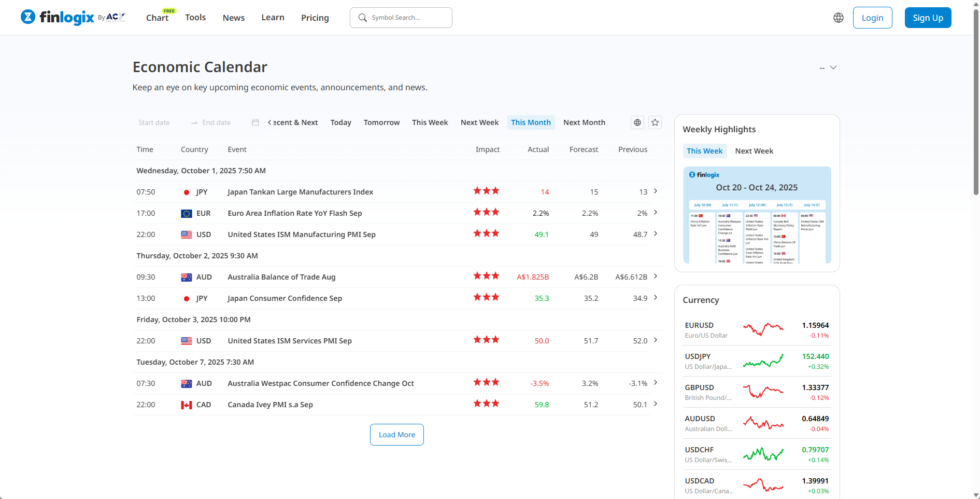Screen dimensions: 980x499
Task: Click the Load More button
Action: pos(396,435)
